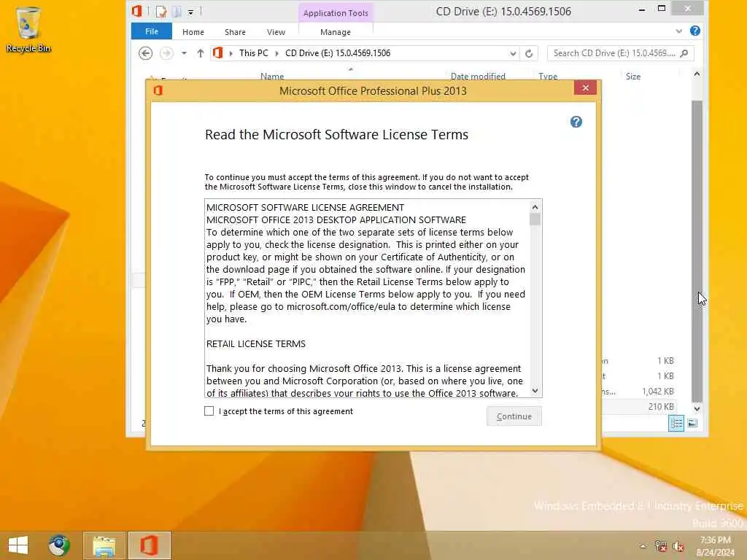Click the Forward navigation arrow in Explorer
Image resolution: width=747 pixels, height=560 pixels.
pos(166,52)
